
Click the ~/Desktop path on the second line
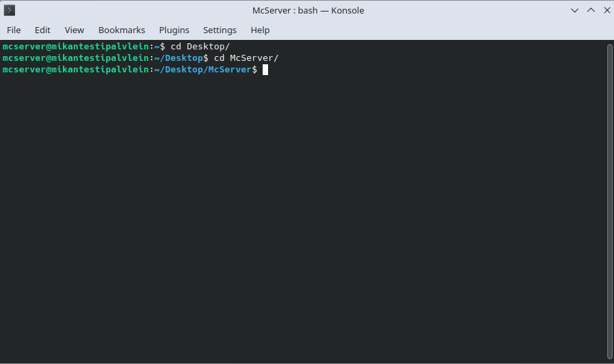tap(179, 58)
